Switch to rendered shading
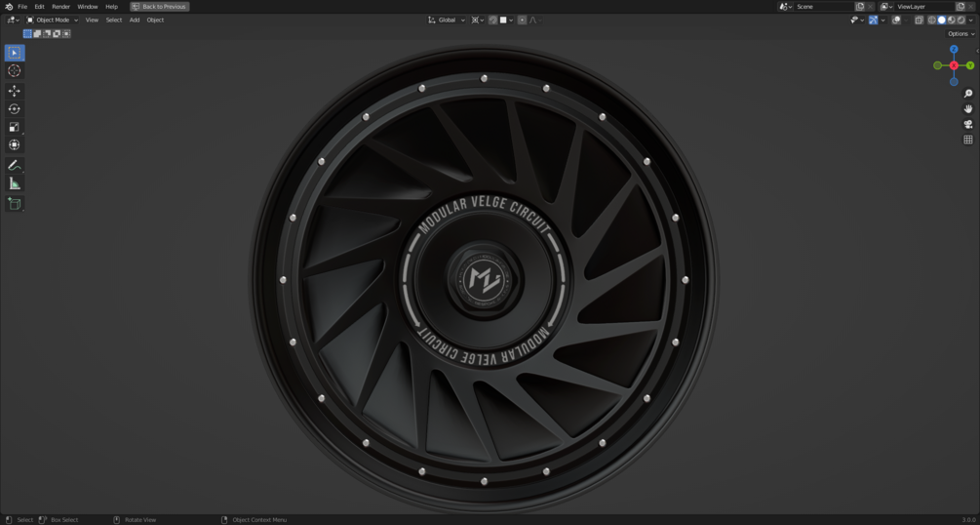The width and height of the screenshot is (980, 525). click(x=961, y=20)
